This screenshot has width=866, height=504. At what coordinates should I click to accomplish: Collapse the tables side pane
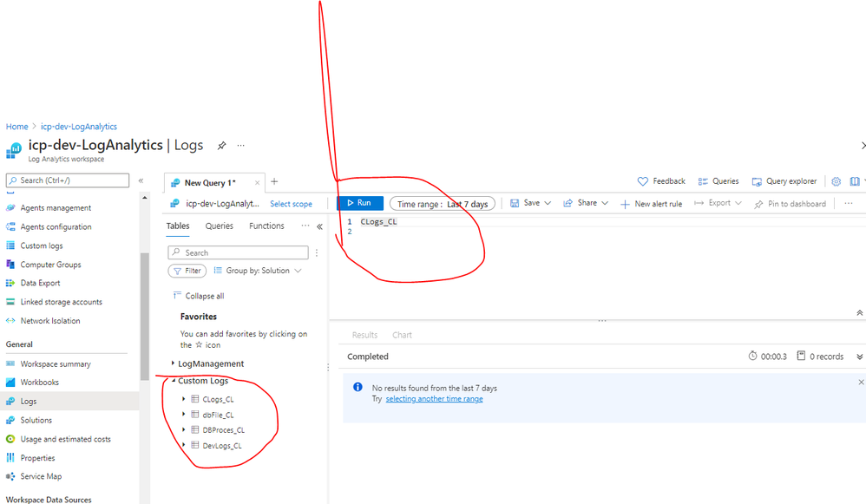319,226
